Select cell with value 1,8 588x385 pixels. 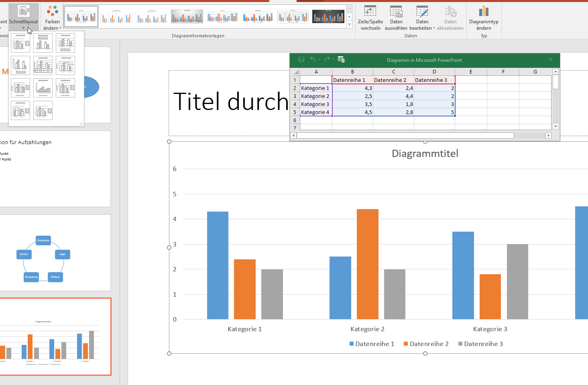(393, 104)
